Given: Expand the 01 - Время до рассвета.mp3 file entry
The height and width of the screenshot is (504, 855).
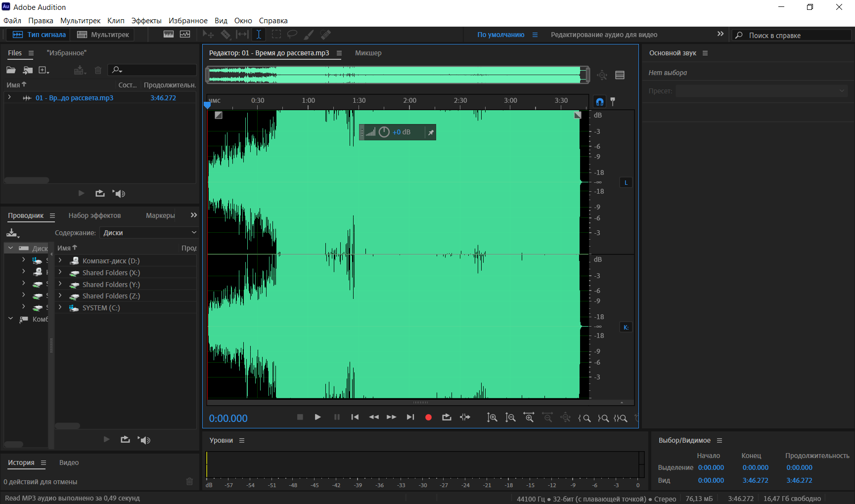Looking at the screenshot, I should (9, 97).
